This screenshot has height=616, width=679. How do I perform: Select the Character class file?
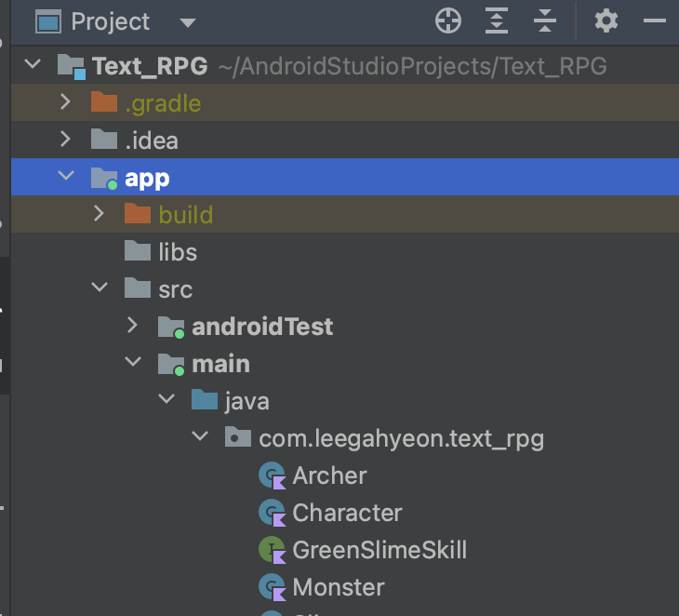coord(347,513)
